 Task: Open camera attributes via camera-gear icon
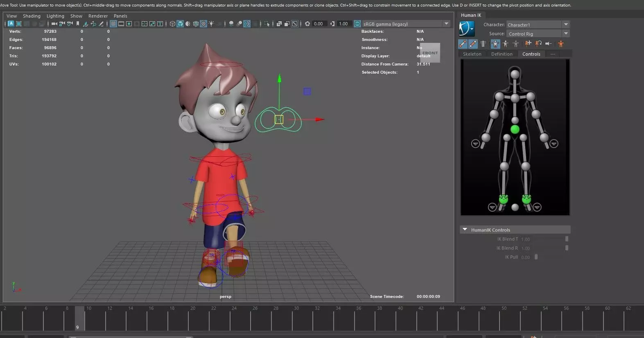click(x=70, y=24)
